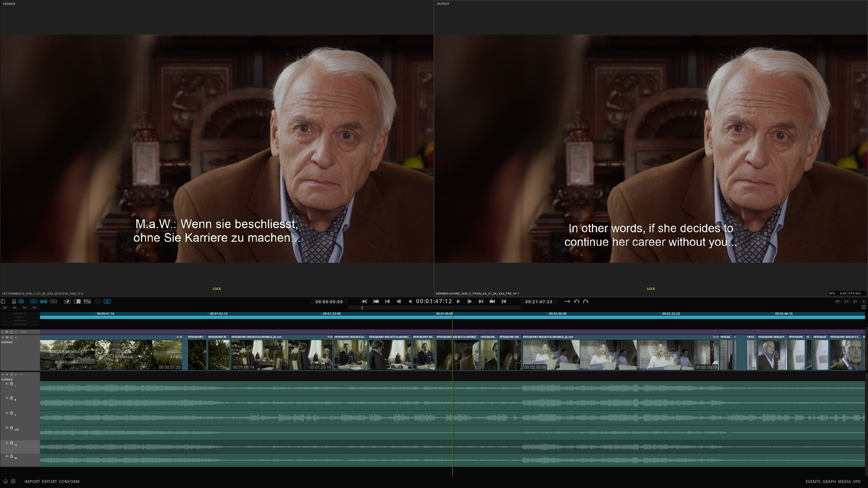Go to the next edit point

click(x=481, y=301)
